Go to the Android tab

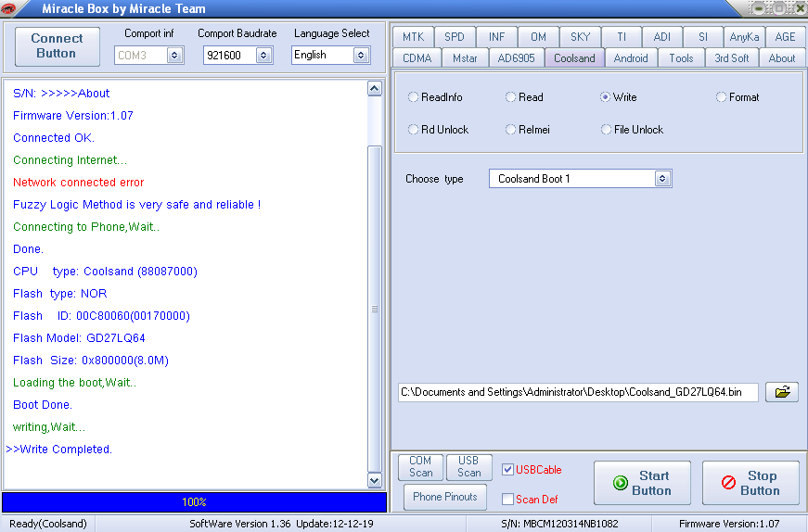coord(631,58)
